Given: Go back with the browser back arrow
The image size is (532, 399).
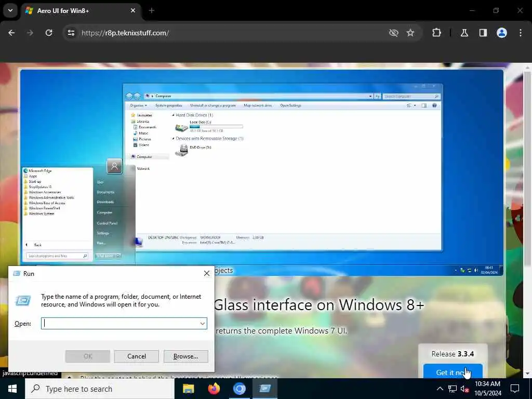Looking at the screenshot, I should (11, 33).
